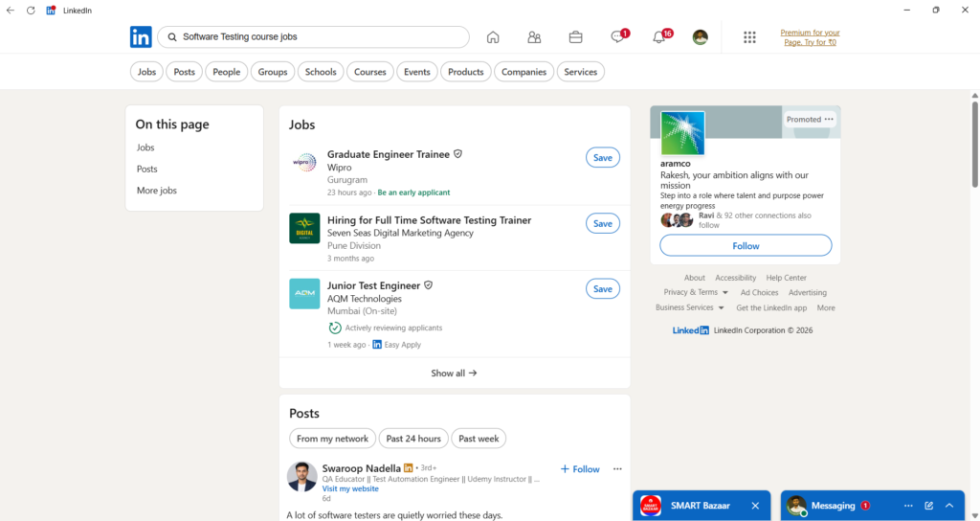Go to Home feed icon
This screenshot has width=980, height=521.
[493, 37]
